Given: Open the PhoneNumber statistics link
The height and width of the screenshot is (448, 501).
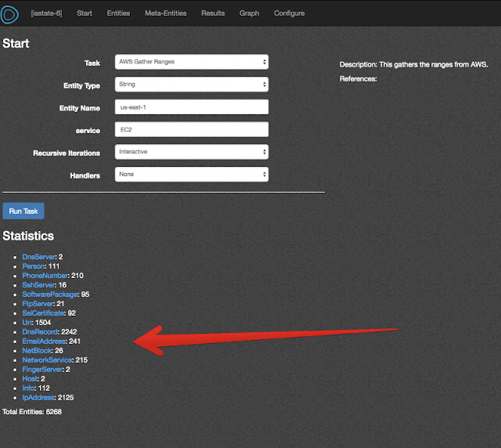Looking at the screenshot, I should tap(45, 276).
